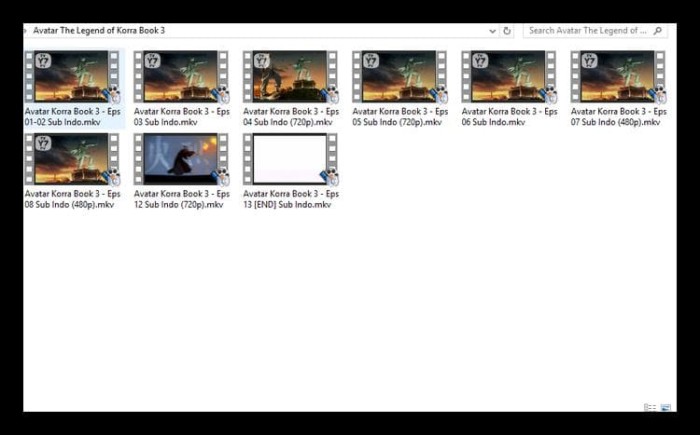Select video thumbnail for Eps 12 Sub Indo (720p).mkv
The height and width of the screenshot is (435, 700).
pyautogui.click(x=181, y=159)
